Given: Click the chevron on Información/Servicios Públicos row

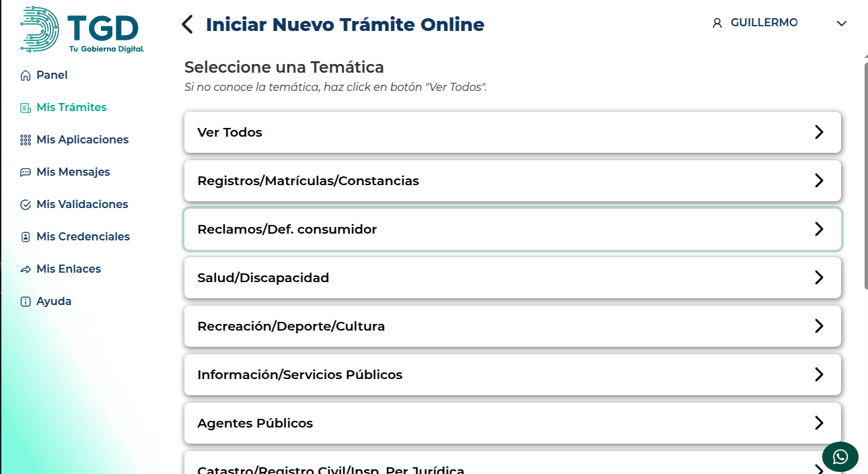Looking at the screenshot, I should click(819, 374).
